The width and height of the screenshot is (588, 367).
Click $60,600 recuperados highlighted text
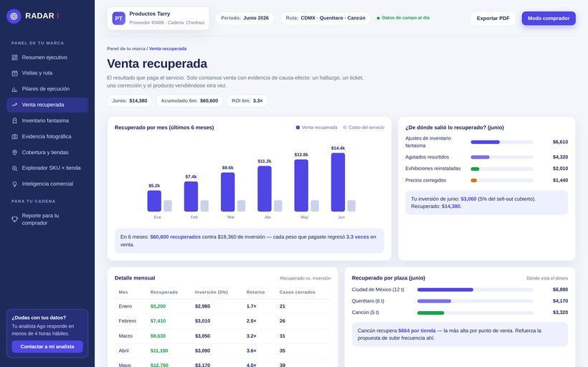coord(175,237)
